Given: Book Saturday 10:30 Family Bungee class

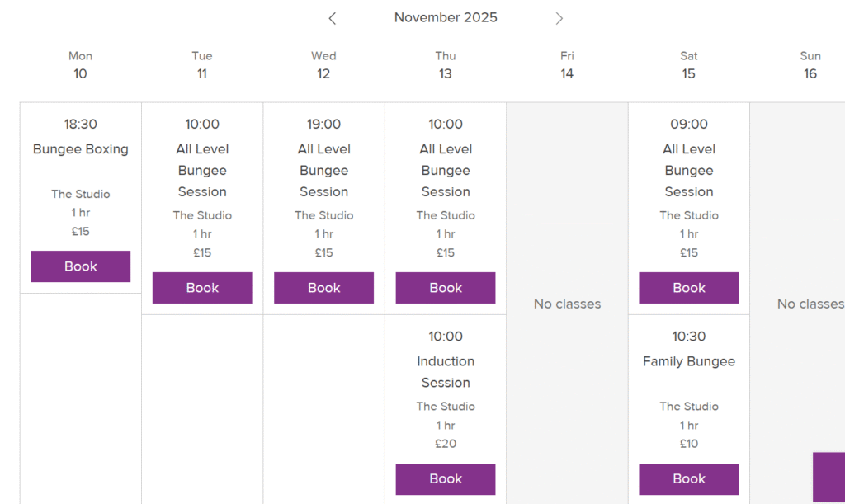Looking at the screenshot, I should click(x=688, y=478).
